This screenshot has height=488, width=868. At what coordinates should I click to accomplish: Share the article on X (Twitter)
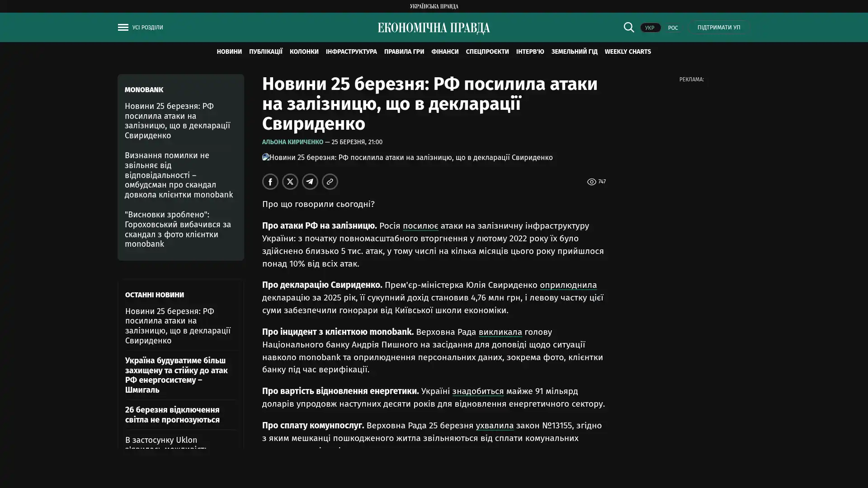[x=290, y=182]
